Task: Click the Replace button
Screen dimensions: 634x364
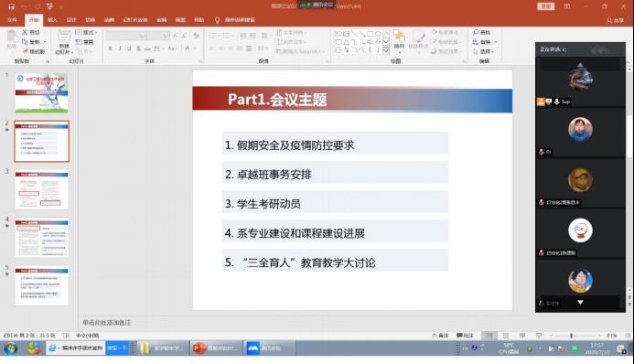Action: click(484, 41)
